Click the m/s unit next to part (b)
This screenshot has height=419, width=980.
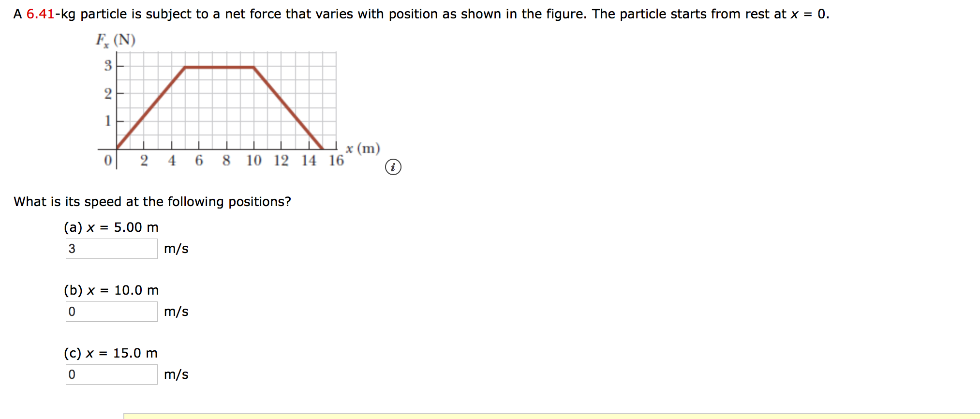tap(176, 312)
